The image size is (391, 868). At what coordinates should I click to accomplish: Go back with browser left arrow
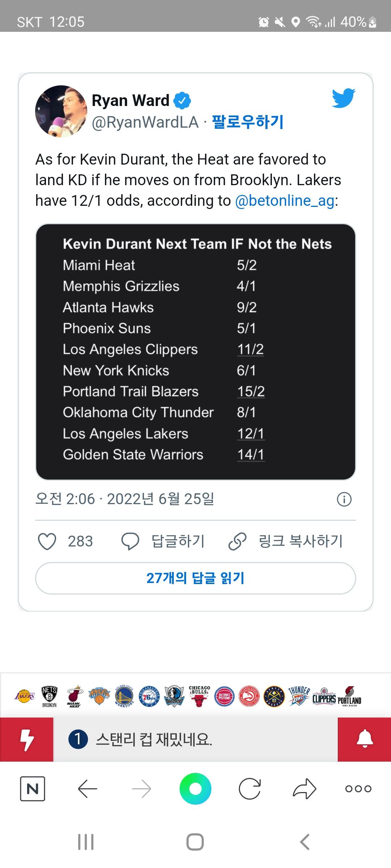click(88, 788)
